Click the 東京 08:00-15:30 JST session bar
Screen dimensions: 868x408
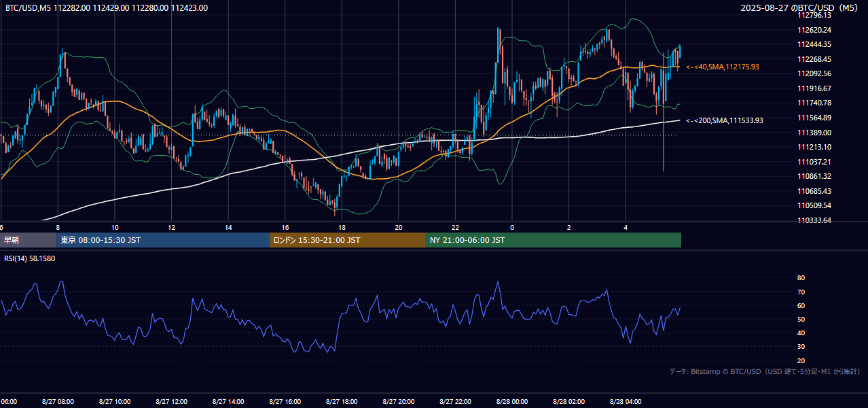coord(163,240)
